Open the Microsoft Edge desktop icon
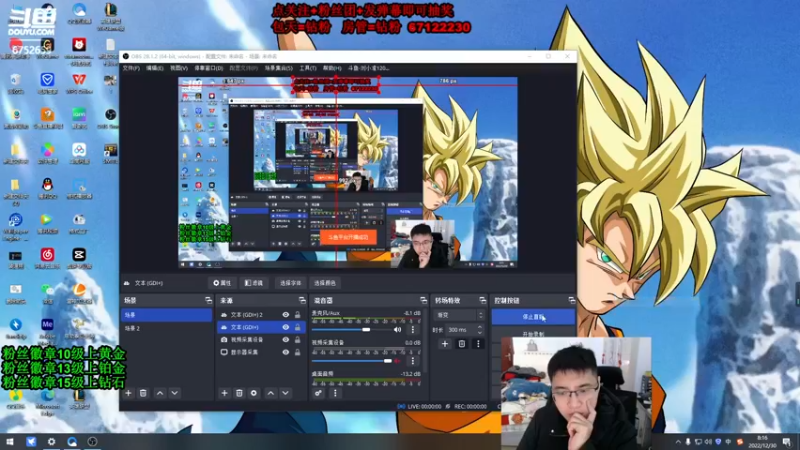Screen dimensions: 800x450 pyautogui.click(x=47, y=401)
